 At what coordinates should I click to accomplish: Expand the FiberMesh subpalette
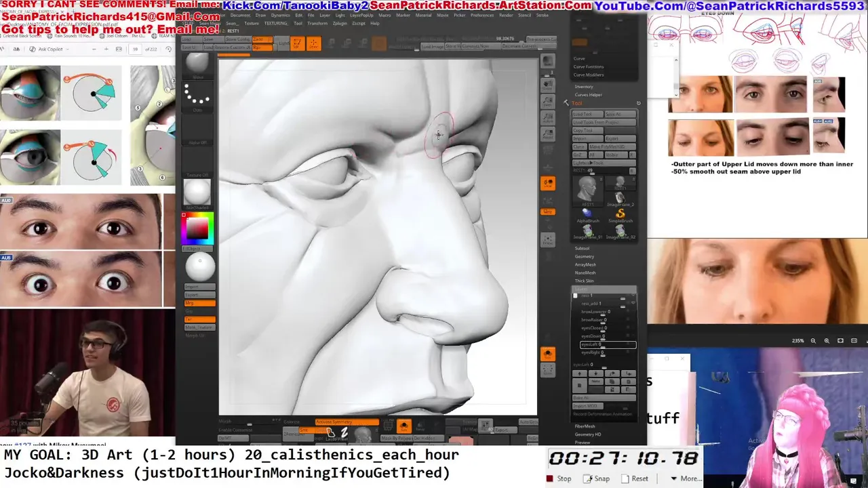tap(585, 426)
